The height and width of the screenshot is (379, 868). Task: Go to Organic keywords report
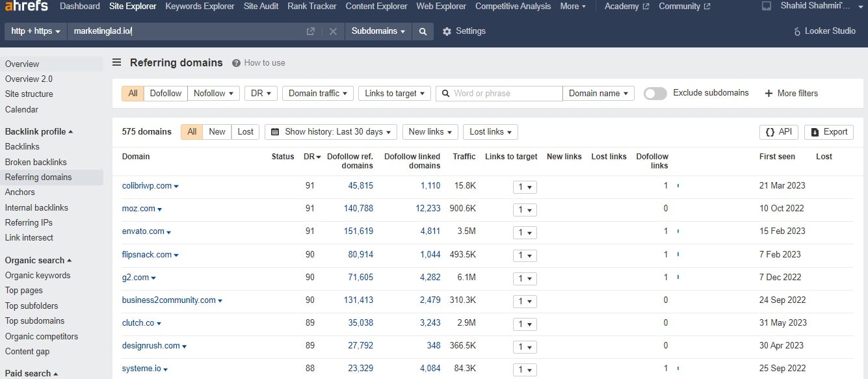[x=38, y=276]
